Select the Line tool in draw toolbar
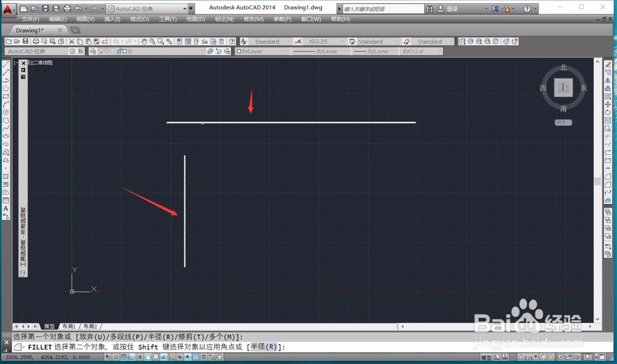The width and height of the screenshot is (617, 364). coord(6,64)
